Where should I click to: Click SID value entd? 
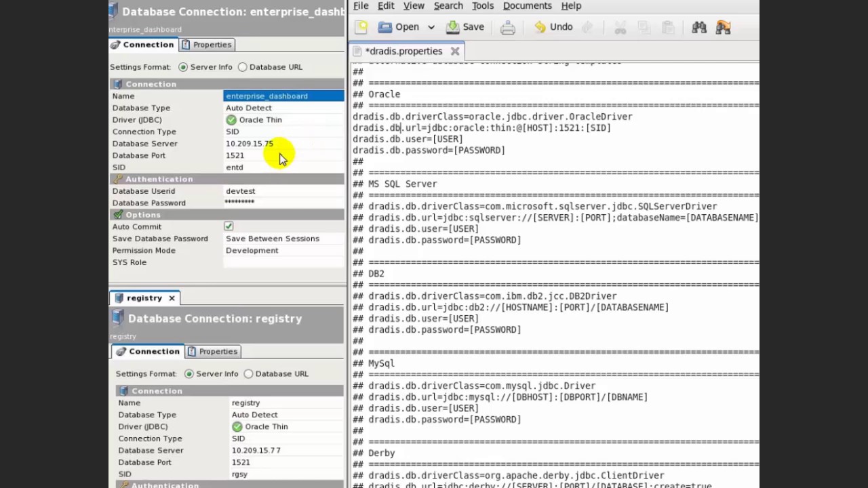coord(283,167)
